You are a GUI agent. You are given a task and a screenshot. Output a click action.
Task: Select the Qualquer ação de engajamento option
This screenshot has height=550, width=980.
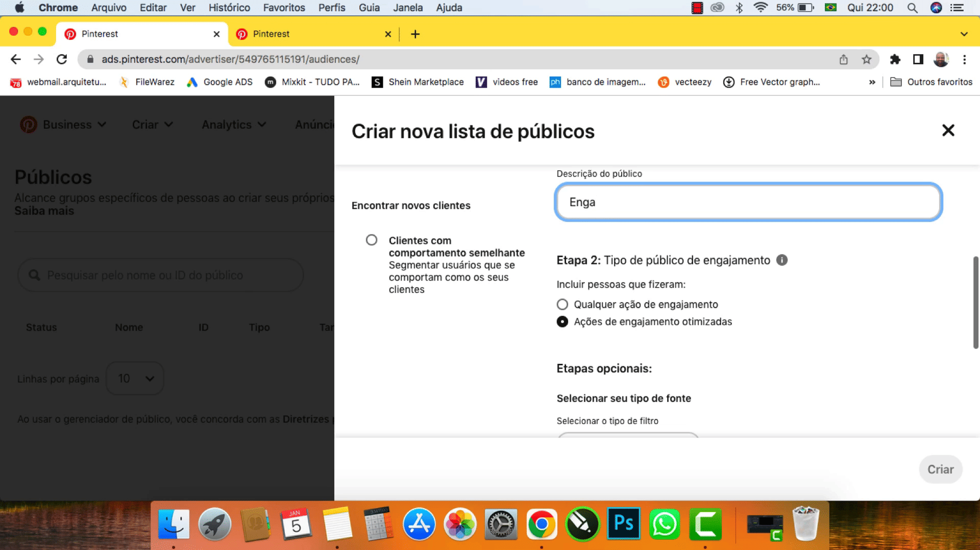tap(562, 305)
